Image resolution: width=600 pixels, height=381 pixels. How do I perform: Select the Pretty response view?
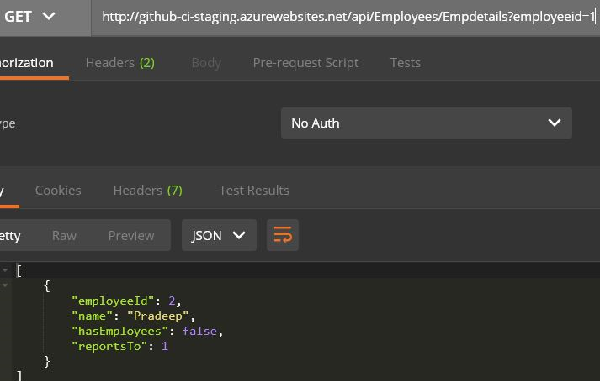[10, 236]
